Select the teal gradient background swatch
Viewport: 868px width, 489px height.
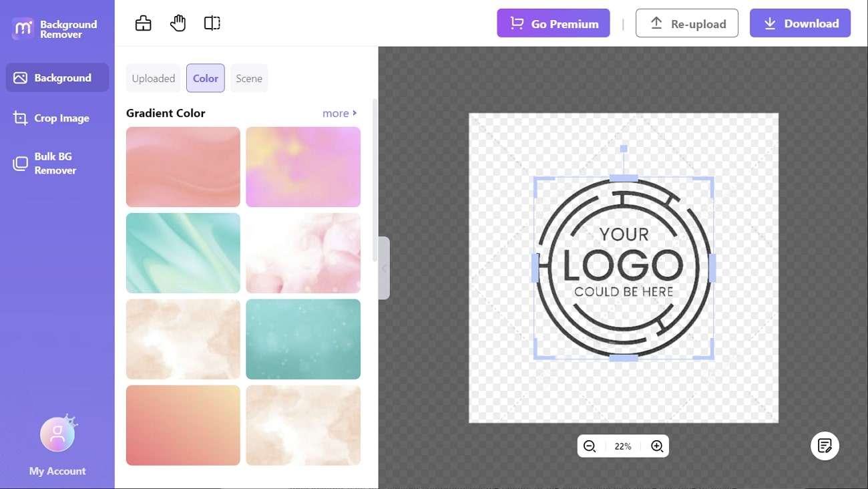click(x=183, y=253)
